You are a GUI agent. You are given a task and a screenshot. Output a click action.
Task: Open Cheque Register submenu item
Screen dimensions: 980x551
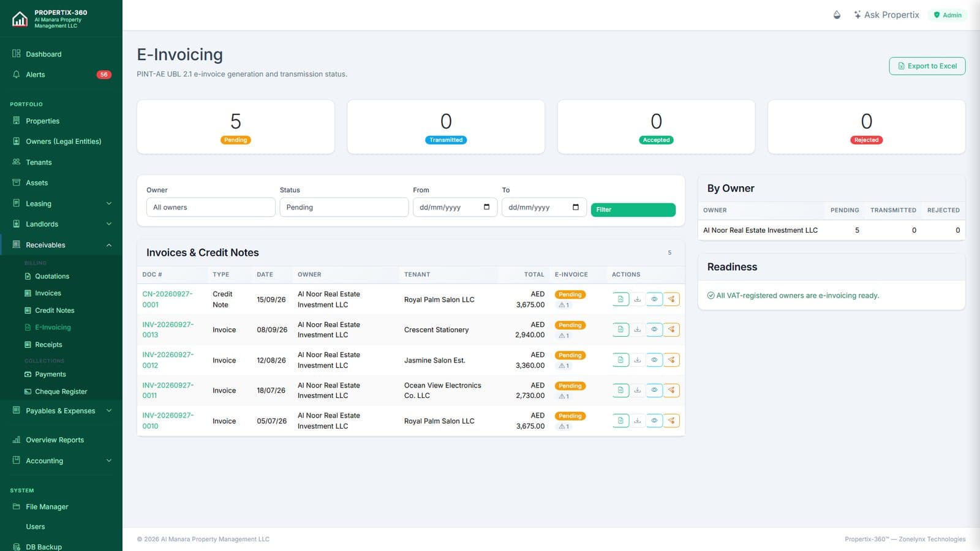(61, 391)
